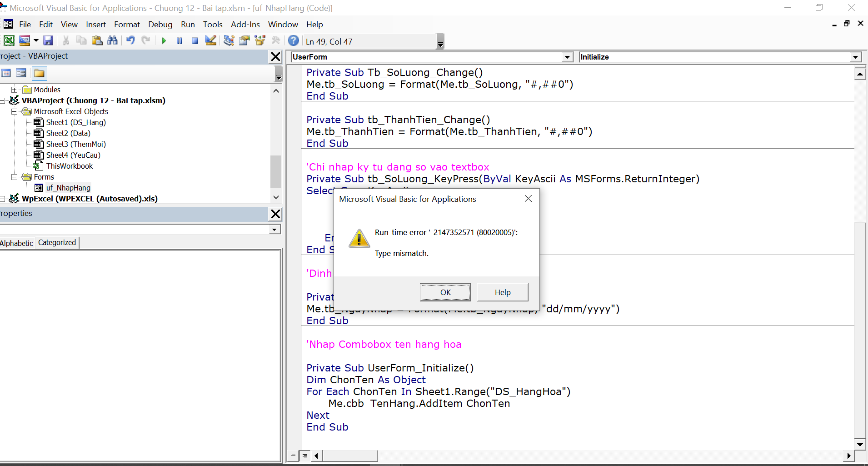
Task: Close the Type mismatch error dialog
Action: (528, 199)
